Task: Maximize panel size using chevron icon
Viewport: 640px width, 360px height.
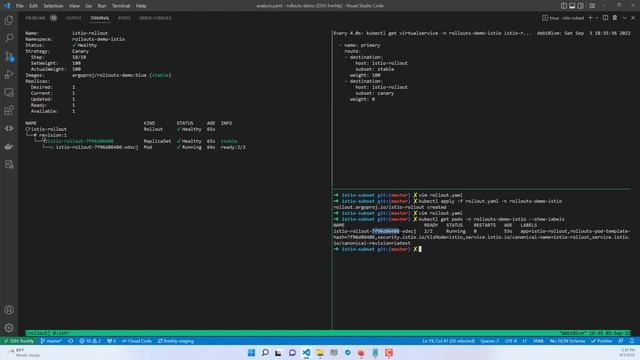Action: click(x=624, y=18)
